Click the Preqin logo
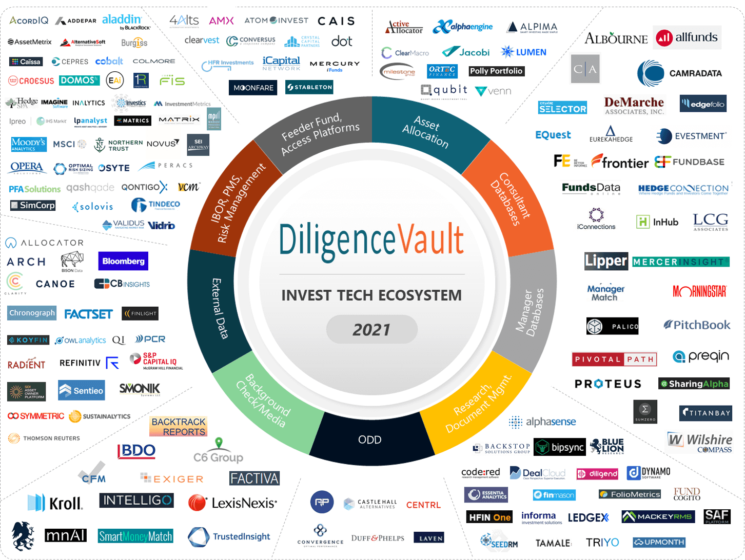745x560 pixels. point(701,356)
